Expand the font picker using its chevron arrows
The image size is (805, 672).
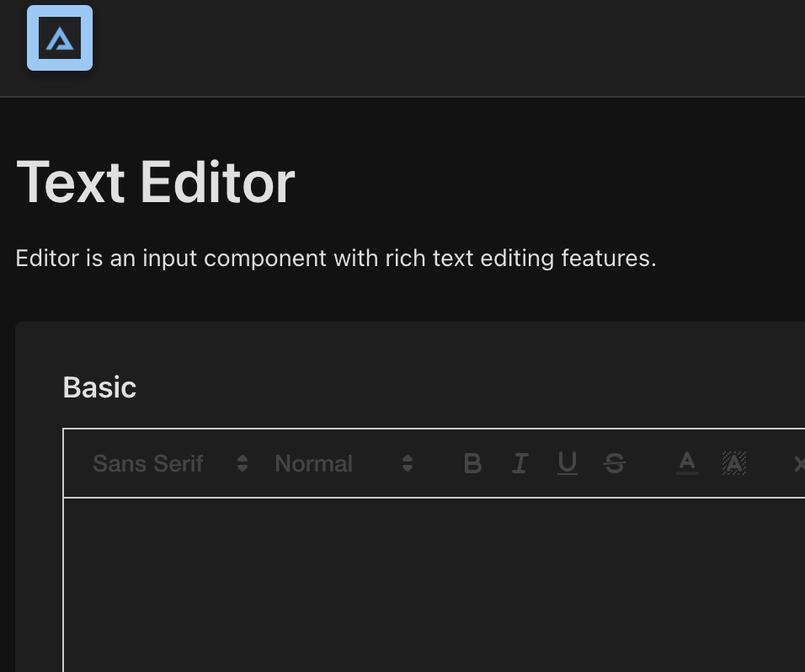(242, 463)
